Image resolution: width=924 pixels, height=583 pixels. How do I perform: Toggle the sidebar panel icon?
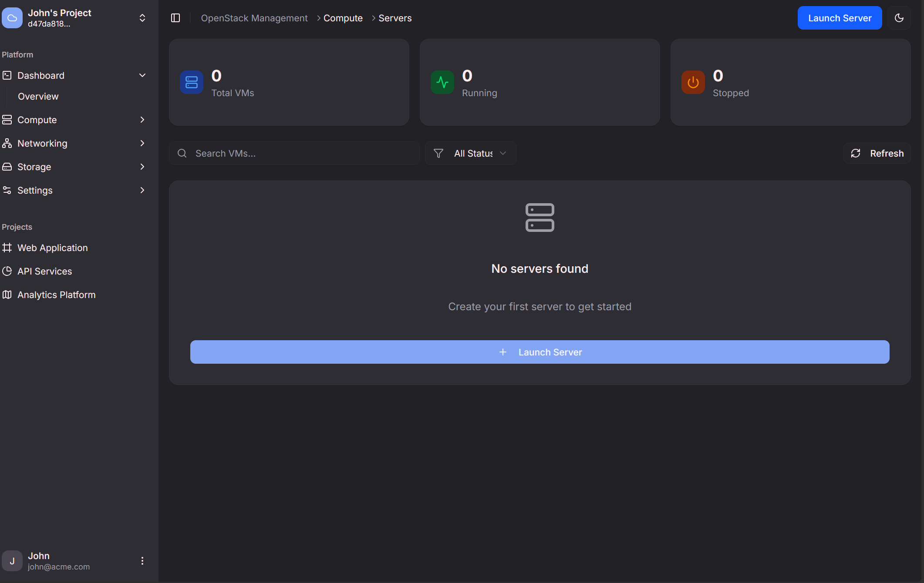point(175,18)
